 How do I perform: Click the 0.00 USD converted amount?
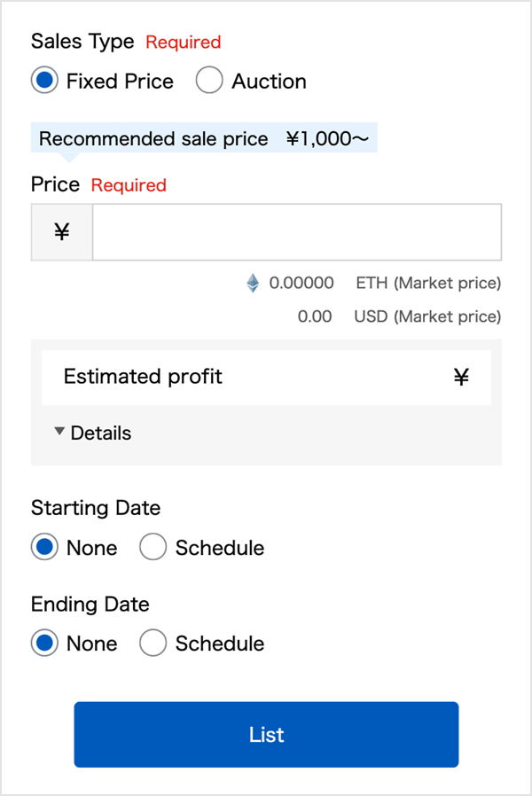click(x=315, y=316)
